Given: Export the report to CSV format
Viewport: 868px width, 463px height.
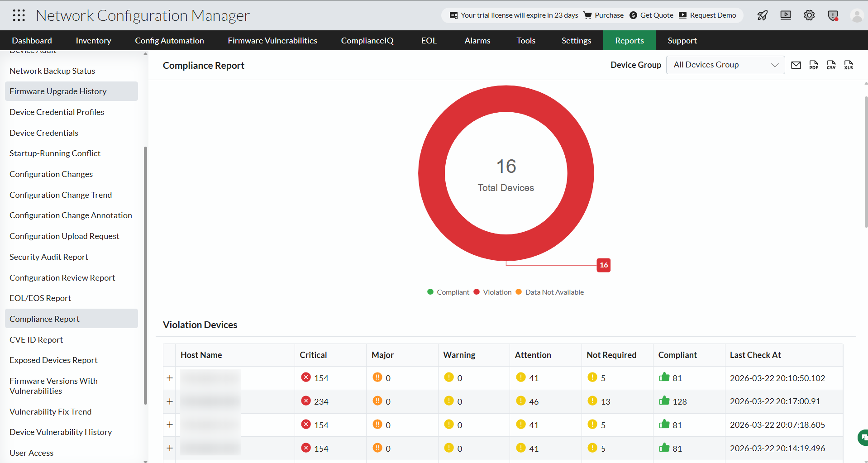Looking at the screenshot, I should [831, 65].
